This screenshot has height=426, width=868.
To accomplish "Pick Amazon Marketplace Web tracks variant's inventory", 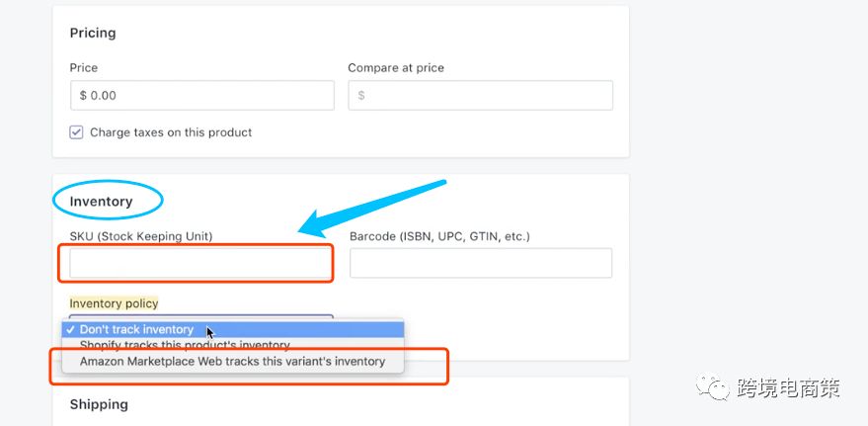I will pos(232,362).
